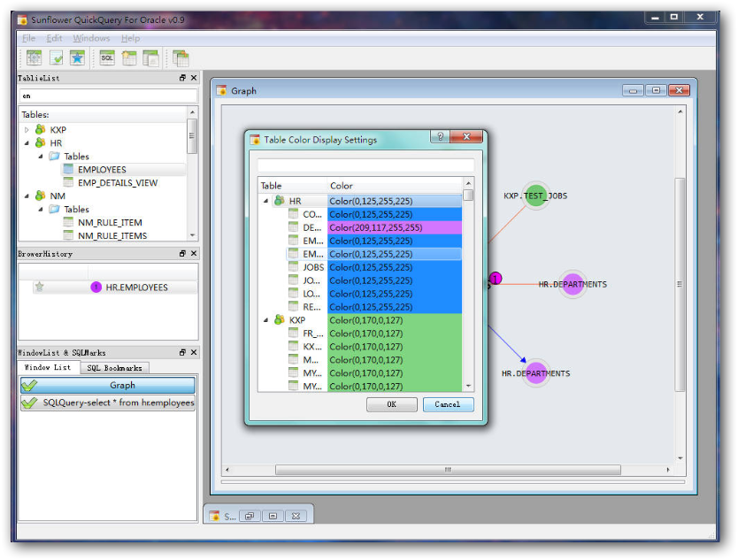Viewport: 738px width, 560px height.
Task: Click the float icon of TableList panel
Action: [182, 78]
